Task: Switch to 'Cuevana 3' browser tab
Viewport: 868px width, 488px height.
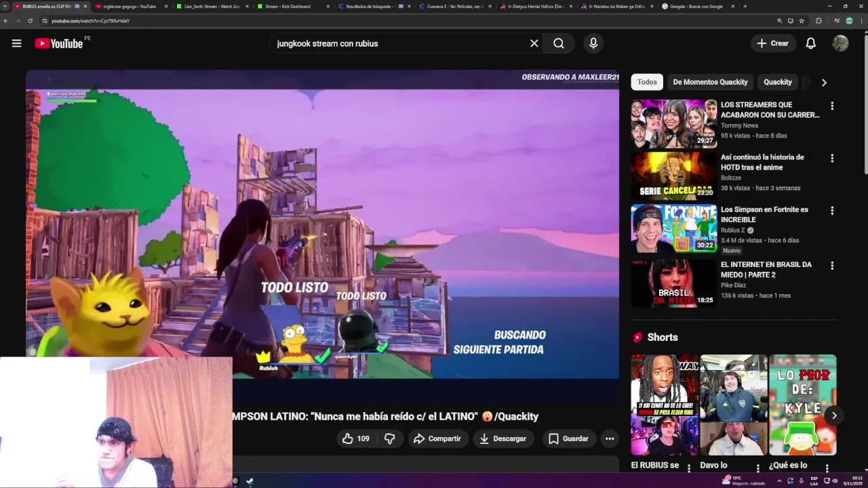Action: point(455,6)
